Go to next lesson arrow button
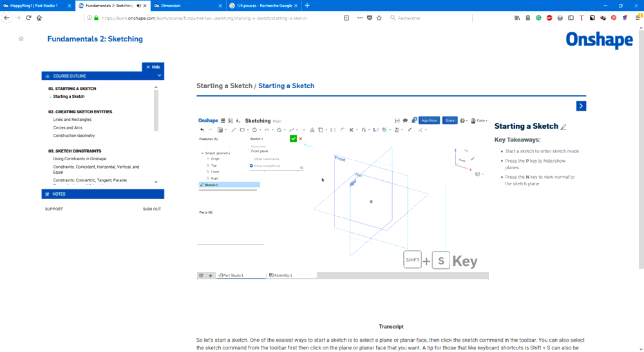The height and width of the screenshot is (352, 644). [x=581, y=106]
